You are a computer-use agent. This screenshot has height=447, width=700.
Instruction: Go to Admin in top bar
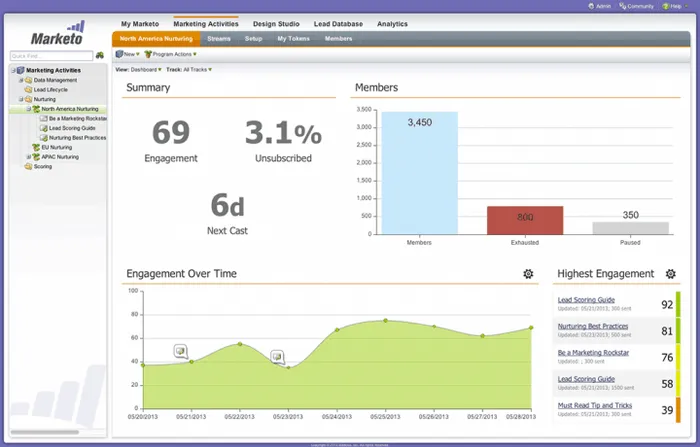(603, 6)
